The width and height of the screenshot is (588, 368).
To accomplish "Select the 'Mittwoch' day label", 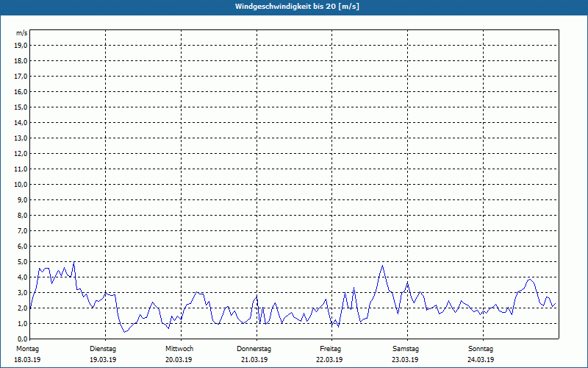I will [179, 349].
